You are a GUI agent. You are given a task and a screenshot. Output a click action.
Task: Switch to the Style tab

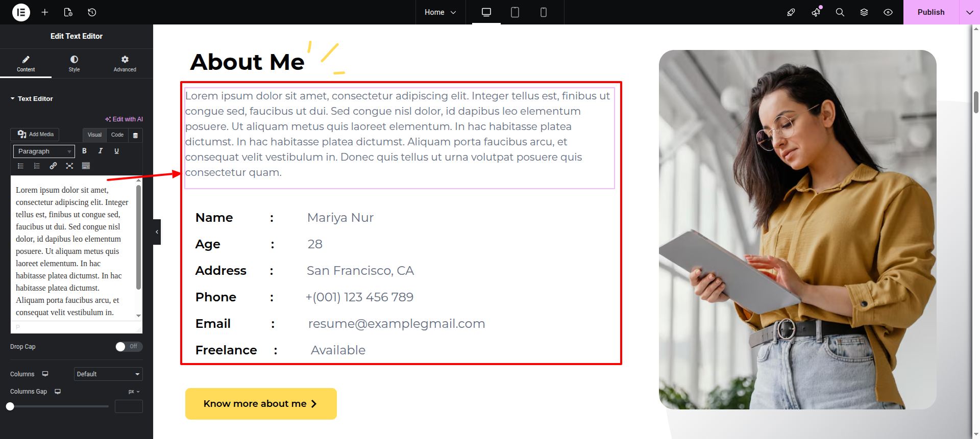coord(74,63)
